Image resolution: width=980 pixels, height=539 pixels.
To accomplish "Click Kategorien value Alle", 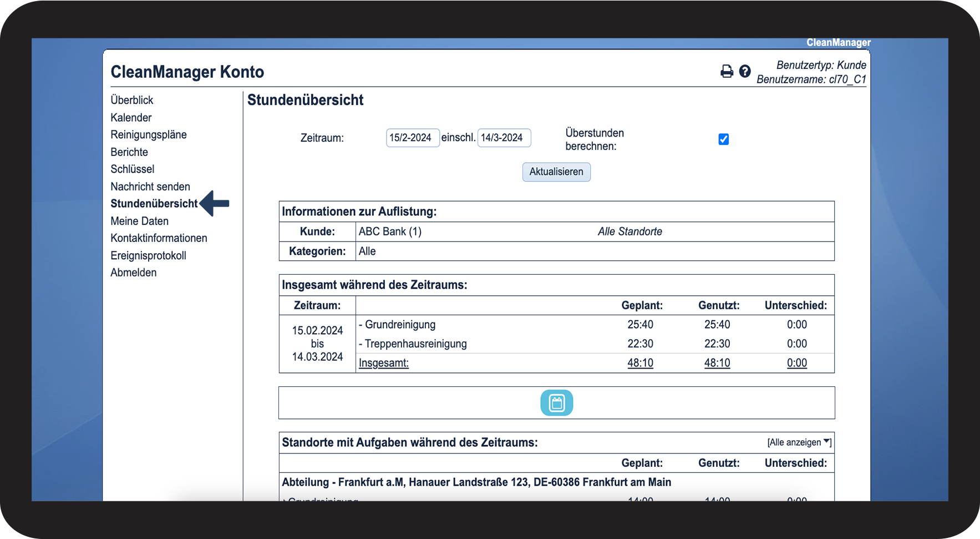I will [367, 251].
